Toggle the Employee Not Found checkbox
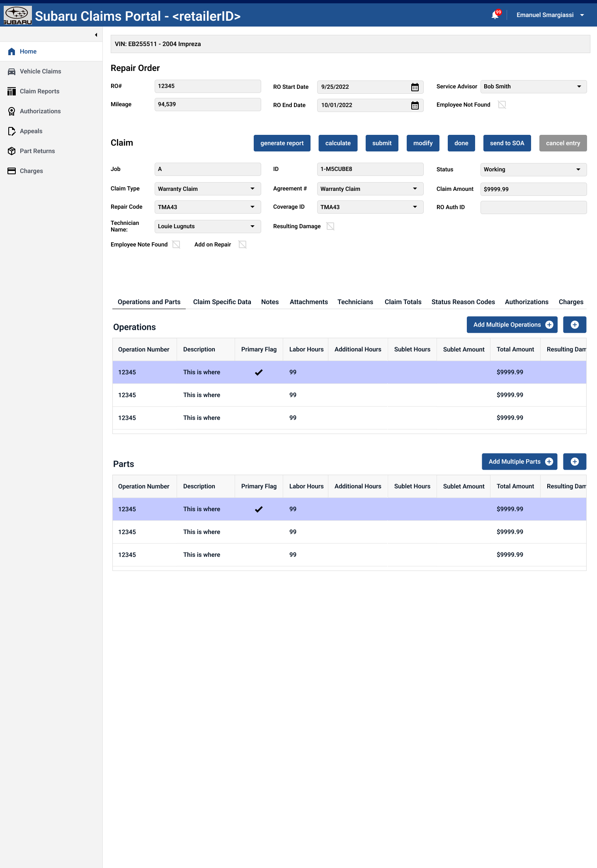The image size is (597, 868). (x=502, y=105)
